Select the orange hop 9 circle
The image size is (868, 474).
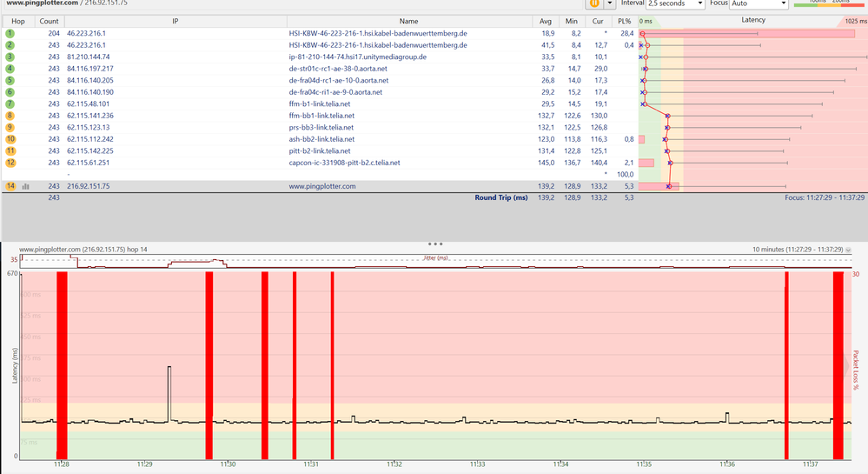pos(10,128)
